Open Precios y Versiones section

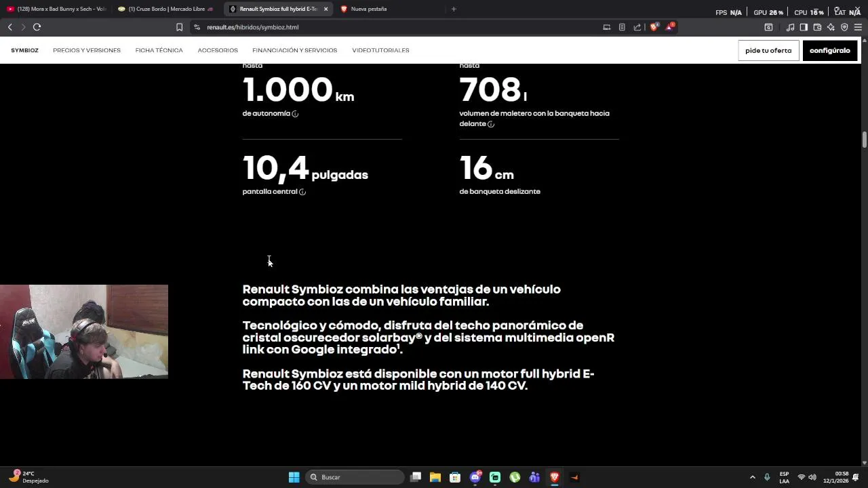click(87, 50)
